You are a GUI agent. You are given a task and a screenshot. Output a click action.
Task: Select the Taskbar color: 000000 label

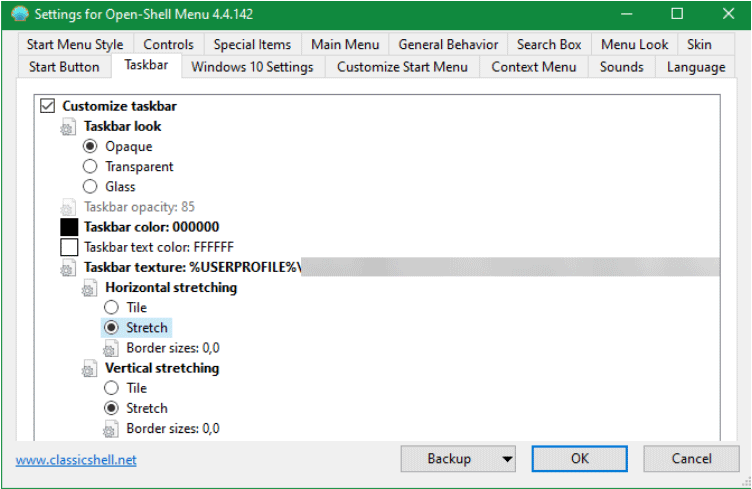click(152, 227)
